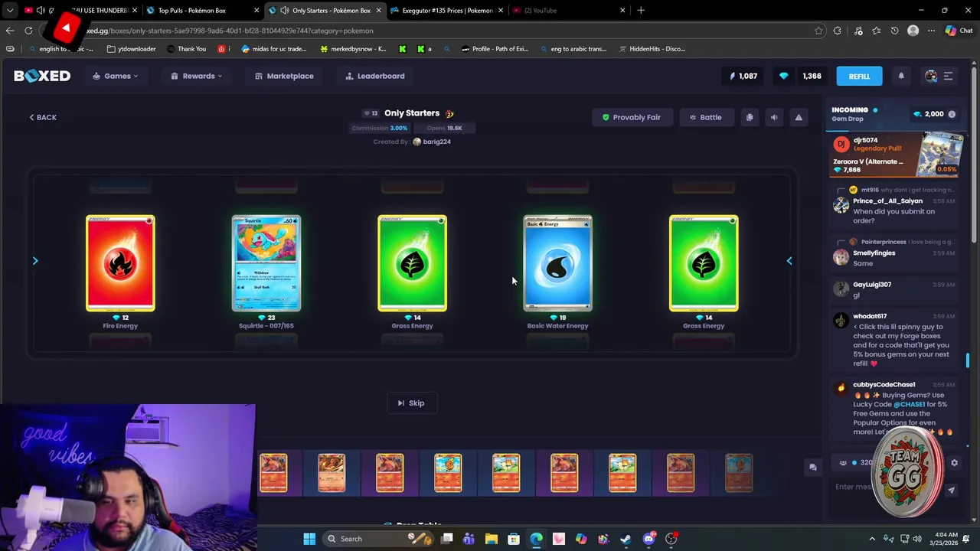Open File Explorer from taskbar
The width and height of the screenshot is (980, 551).
(x=492, y=539)
